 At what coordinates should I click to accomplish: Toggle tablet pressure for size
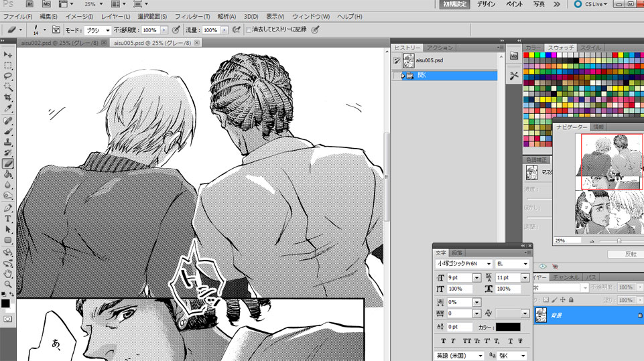(315, 29)
